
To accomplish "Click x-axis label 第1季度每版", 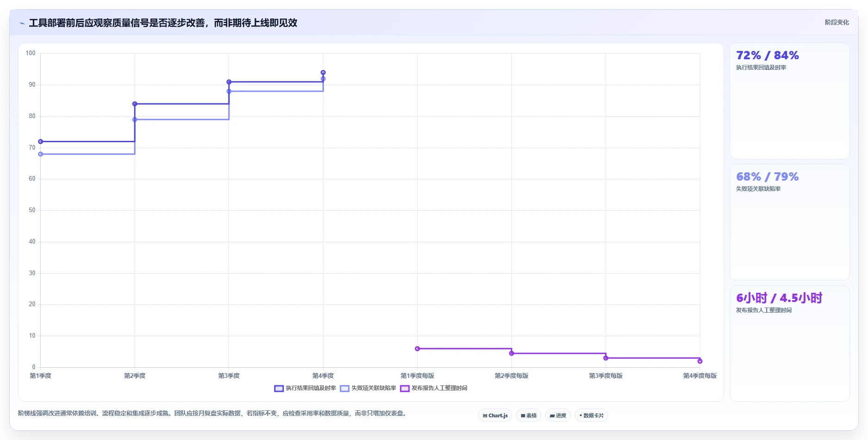I will [417, 376].
